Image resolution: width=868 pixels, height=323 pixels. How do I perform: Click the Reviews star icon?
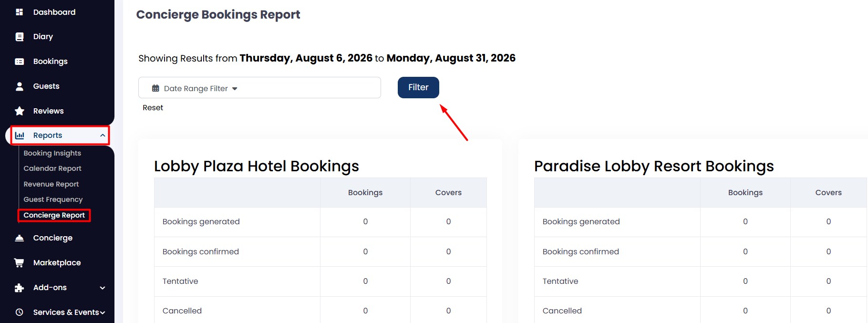tap(20, 111)
